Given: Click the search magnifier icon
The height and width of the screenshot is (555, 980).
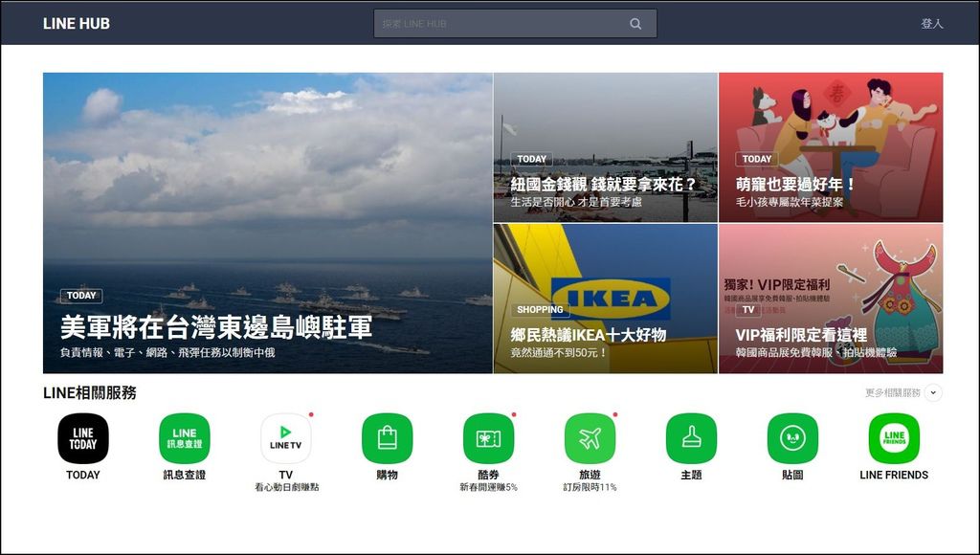Looking at the screenshot, I should pos(635,24).
